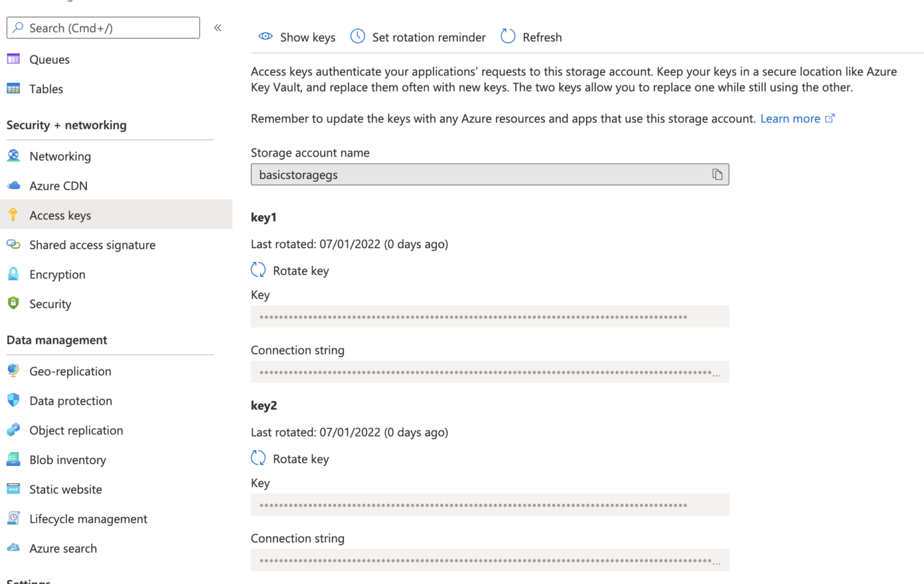
Task: Rotate key2 using its rotate icon
Action: coord(259,459)
